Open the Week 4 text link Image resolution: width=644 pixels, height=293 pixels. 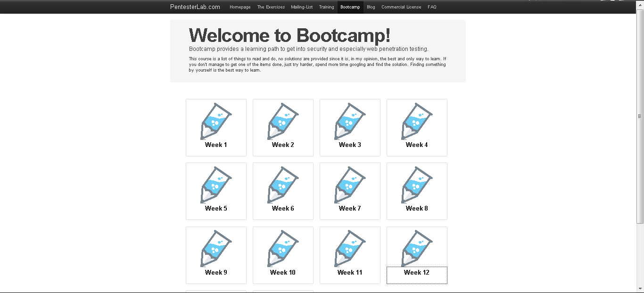pos(417,145)
